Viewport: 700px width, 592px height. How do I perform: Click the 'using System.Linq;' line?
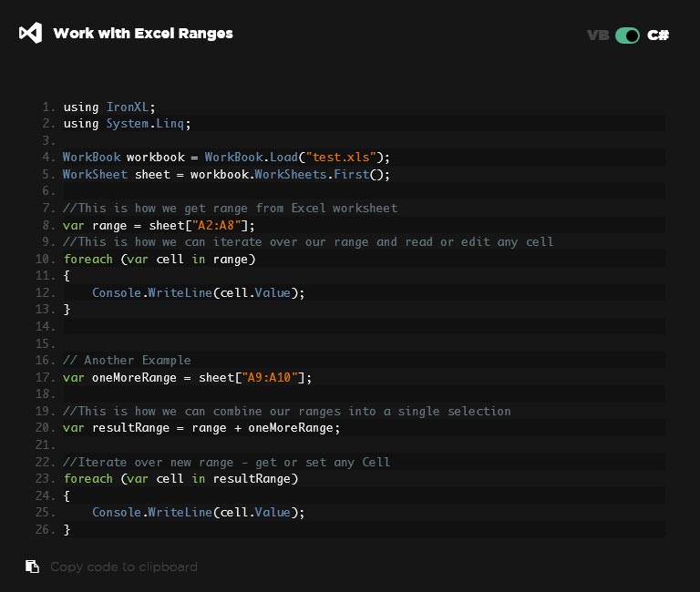tap(127, 124)
